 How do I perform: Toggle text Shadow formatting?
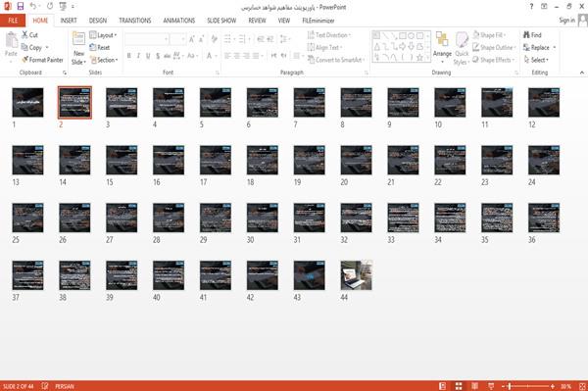click(158, 56)
